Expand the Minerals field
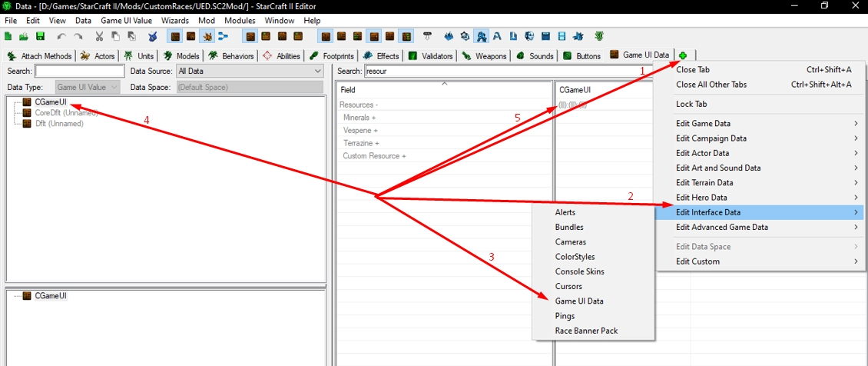868x366 pixels. (359, 118)
